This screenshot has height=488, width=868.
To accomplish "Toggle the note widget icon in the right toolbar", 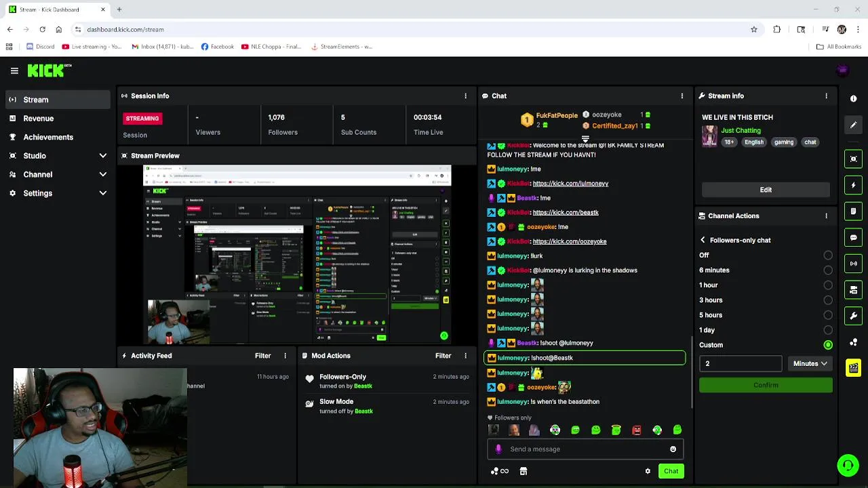I will point(853,211).
